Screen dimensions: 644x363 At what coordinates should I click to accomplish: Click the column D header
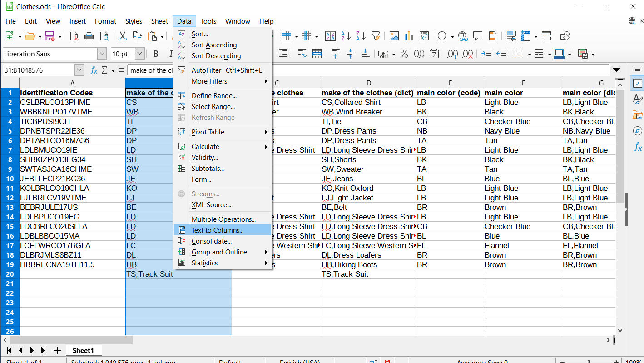[368, 83]
